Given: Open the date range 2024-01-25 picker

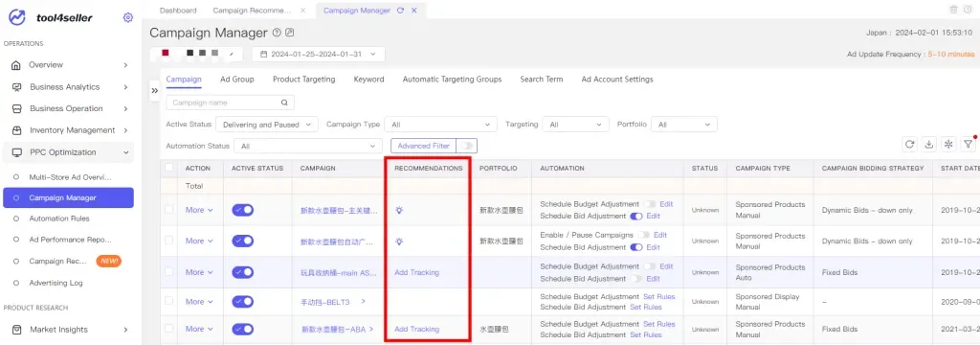Looking at the screenshot, I should [319, 55].
